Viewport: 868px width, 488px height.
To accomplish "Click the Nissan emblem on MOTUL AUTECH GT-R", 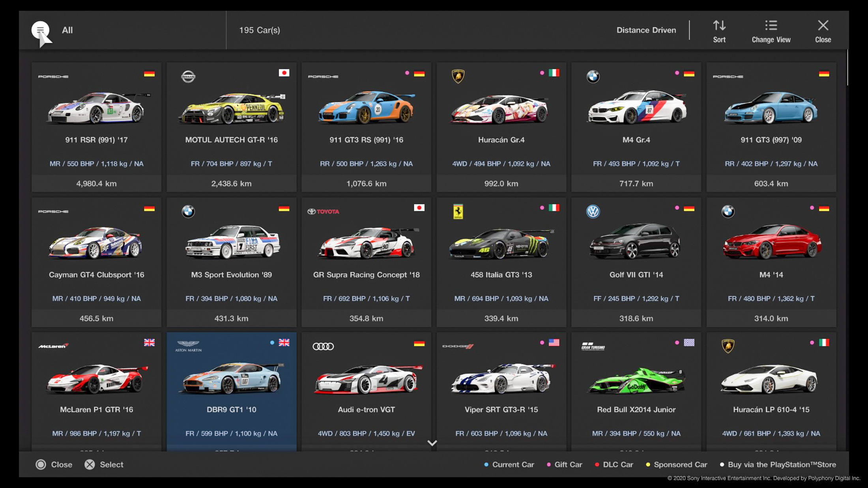I will pos(188,76).
